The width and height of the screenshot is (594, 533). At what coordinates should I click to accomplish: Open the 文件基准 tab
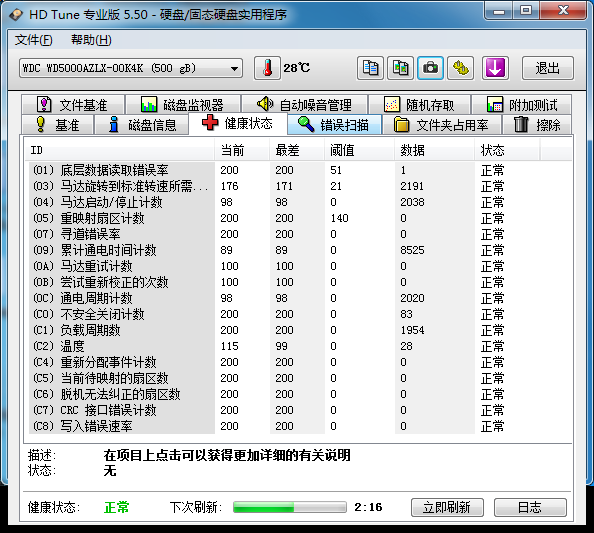tap(73, 105)
